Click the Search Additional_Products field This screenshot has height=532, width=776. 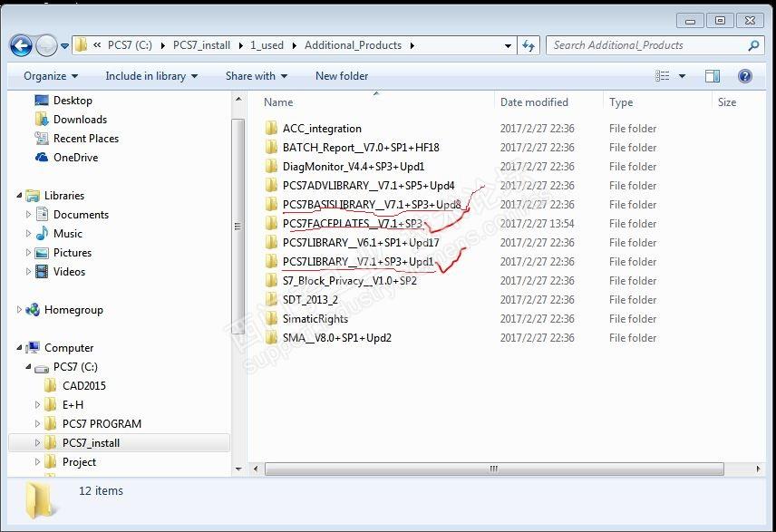tap(655, 45)
